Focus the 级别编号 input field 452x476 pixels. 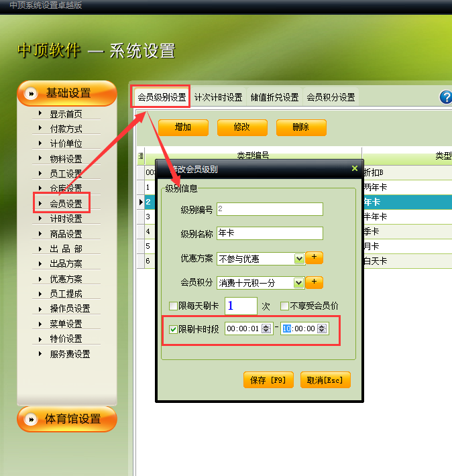coord(270,209)
